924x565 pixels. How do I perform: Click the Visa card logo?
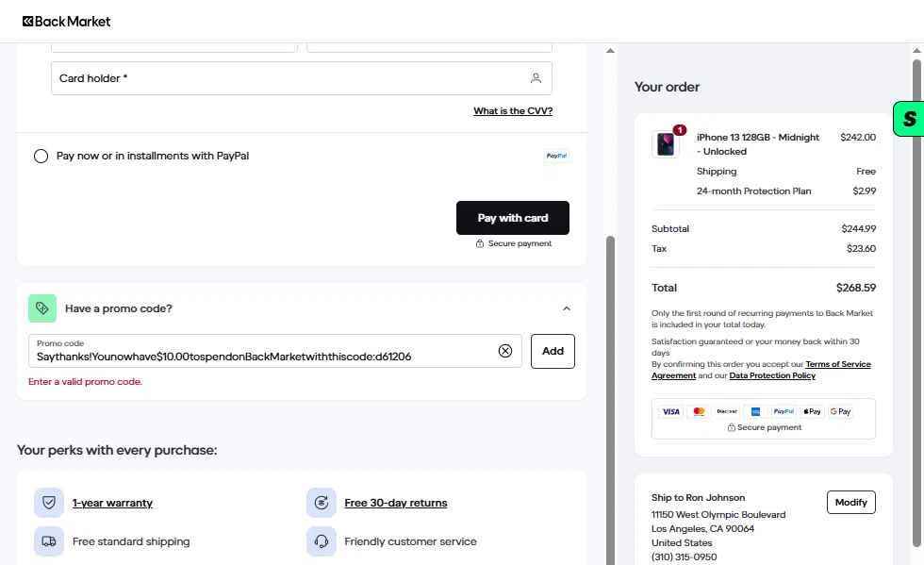point(671,411)
